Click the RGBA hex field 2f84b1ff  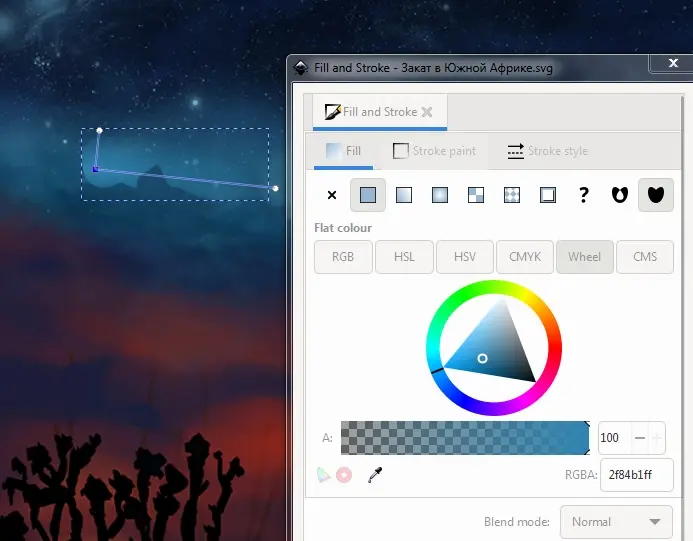click(x=636, y=475)
